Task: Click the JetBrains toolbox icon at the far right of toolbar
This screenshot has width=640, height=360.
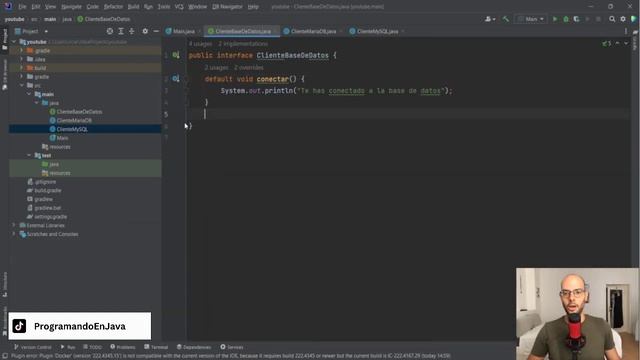Action: tap(634, 19)
